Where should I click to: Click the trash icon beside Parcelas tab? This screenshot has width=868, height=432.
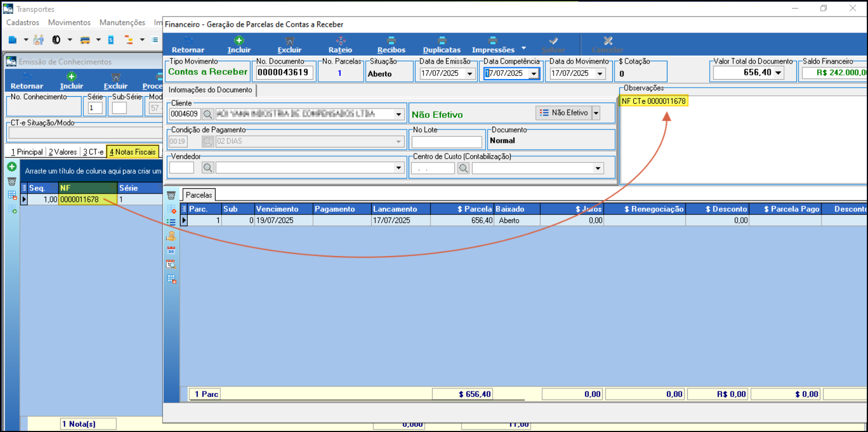click(171, 196)
